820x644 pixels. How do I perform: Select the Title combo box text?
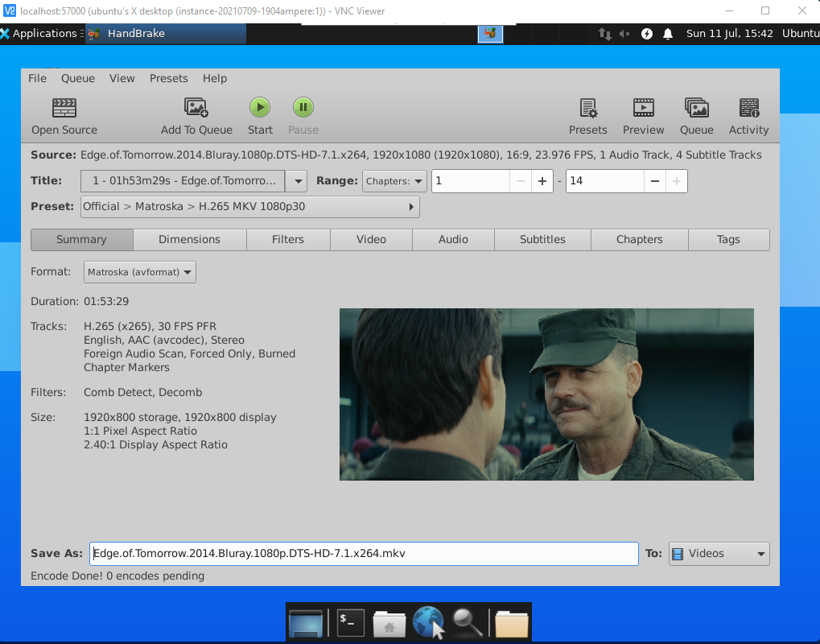tap(183, 181)
